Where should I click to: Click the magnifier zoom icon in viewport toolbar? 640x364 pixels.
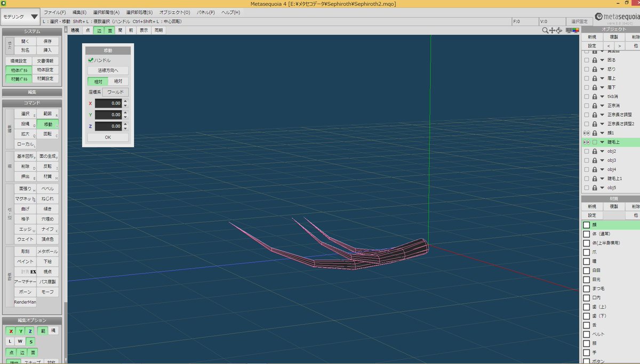coord(545,30)
